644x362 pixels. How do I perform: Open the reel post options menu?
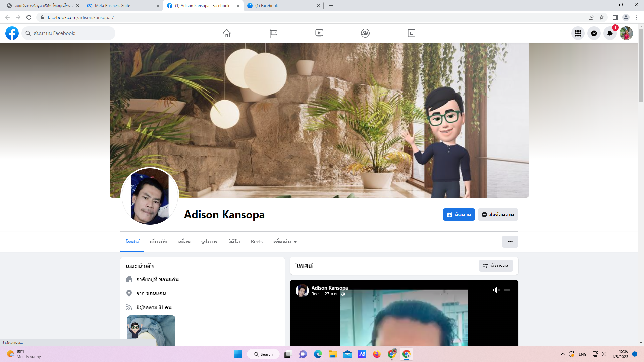click(x=507, y=290)
